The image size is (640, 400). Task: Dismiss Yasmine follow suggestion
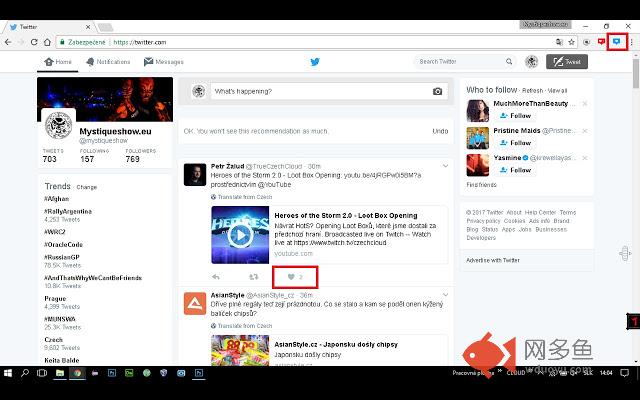pyautogui.click(x=584, y=158)
